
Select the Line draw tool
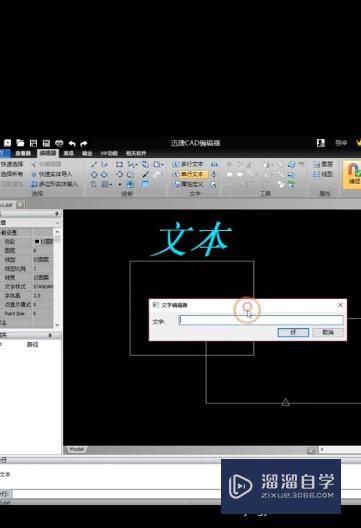94,164
